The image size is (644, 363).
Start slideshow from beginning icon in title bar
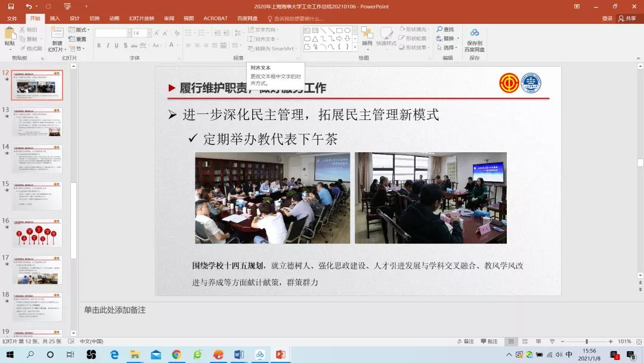click(67, 6)
